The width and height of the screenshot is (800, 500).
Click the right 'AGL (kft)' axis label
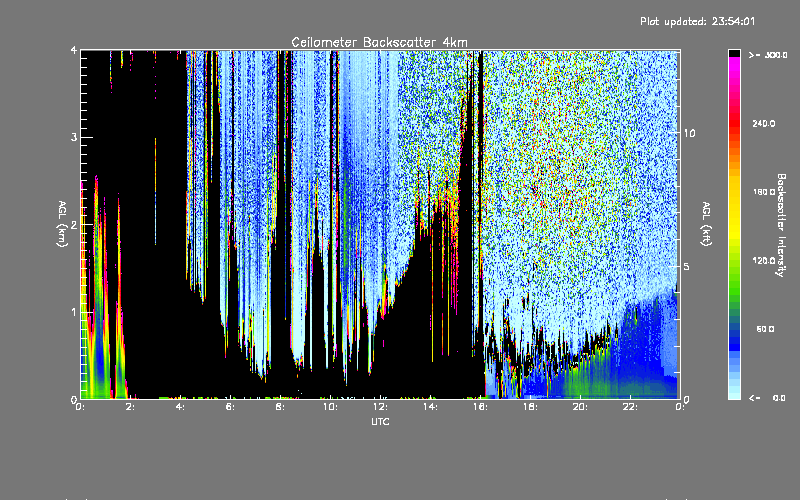tap(706, 224)
